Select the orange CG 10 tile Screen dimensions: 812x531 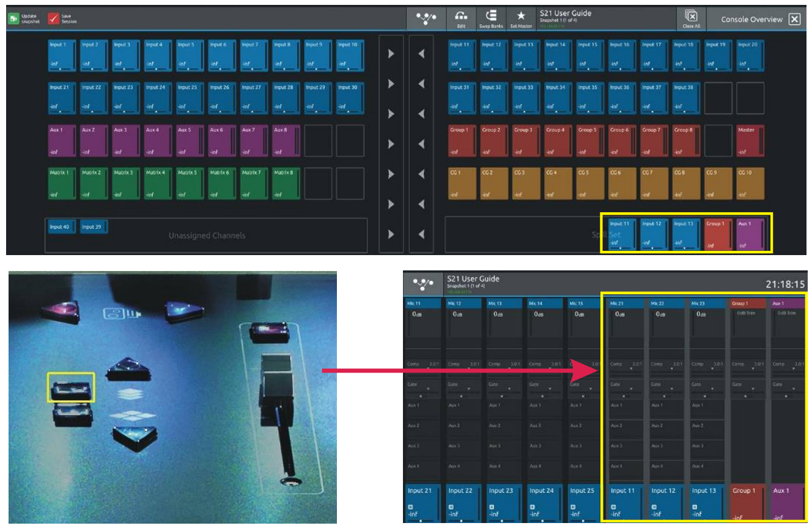(750, 184)
